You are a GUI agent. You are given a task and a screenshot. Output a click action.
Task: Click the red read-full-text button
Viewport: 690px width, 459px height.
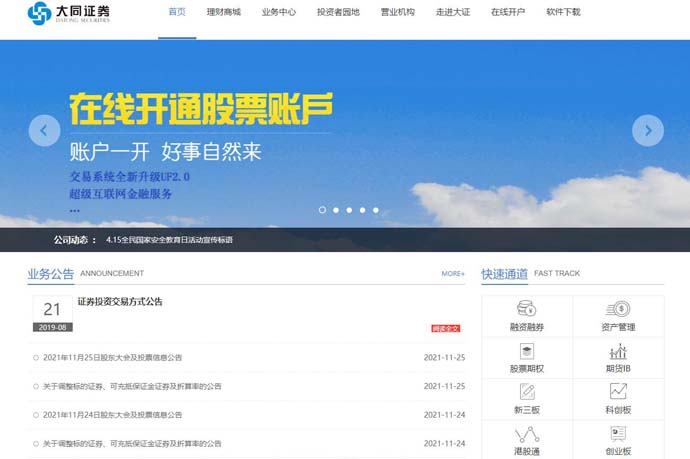point(446,329)
